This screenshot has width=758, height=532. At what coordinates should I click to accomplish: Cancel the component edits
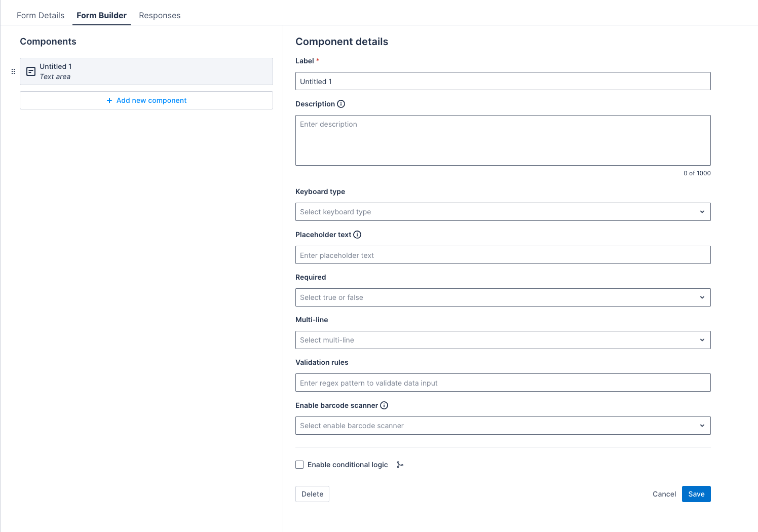point(664,494)
